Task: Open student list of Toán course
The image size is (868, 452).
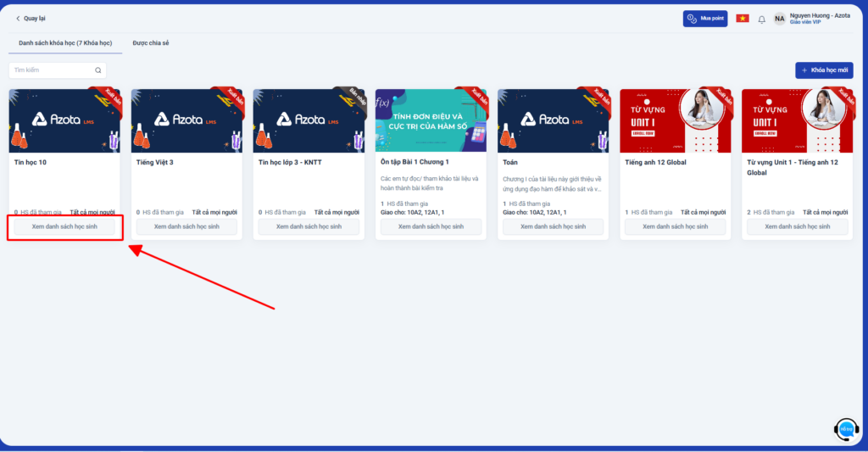Action: coord(553,226)
